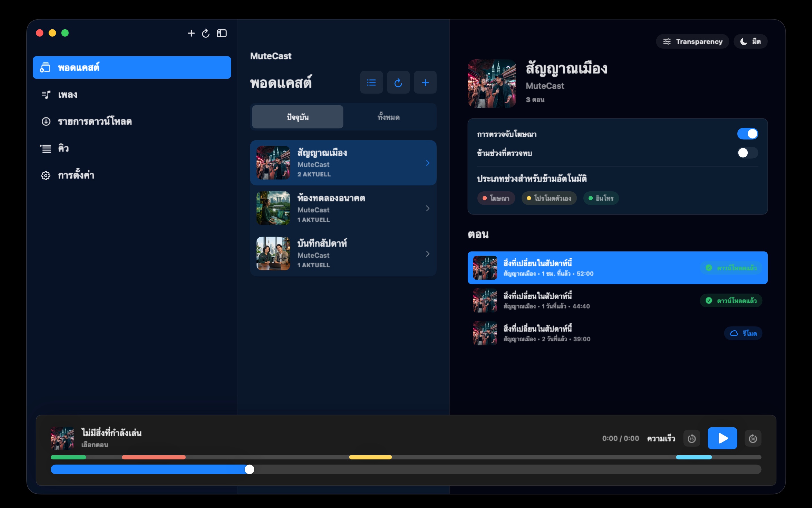Open the พอดแคสต์ sidebar section

pyautogui.click(x=132, y=67)
